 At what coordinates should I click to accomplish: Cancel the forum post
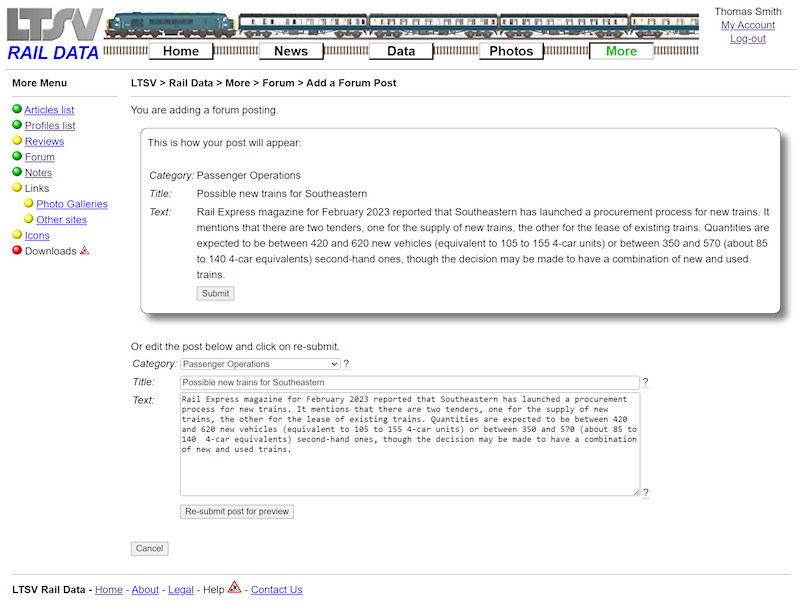pos(149,548)
